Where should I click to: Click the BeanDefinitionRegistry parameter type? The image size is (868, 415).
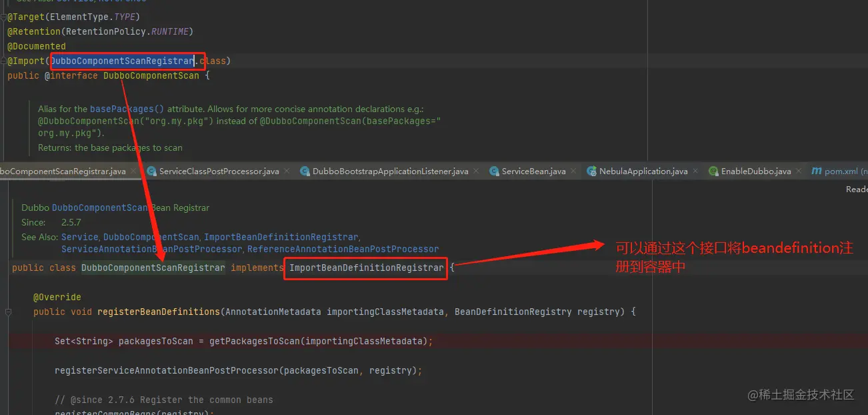point(513,312)
